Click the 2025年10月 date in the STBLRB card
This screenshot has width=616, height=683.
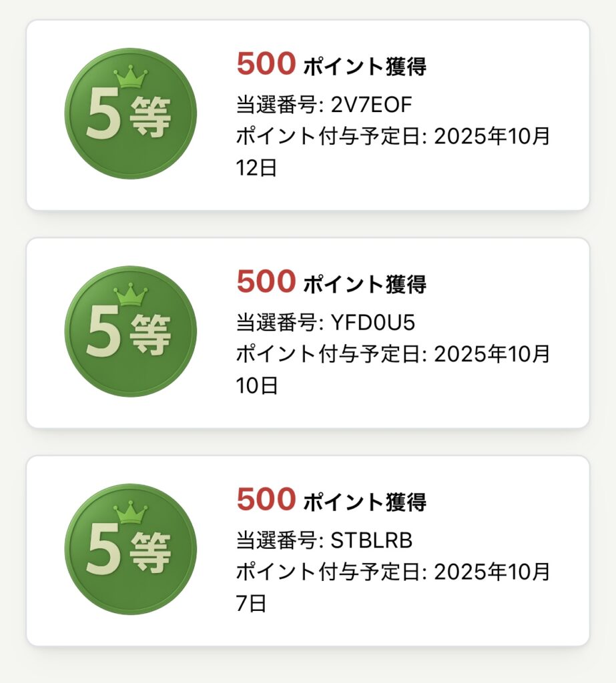[492, 572]
